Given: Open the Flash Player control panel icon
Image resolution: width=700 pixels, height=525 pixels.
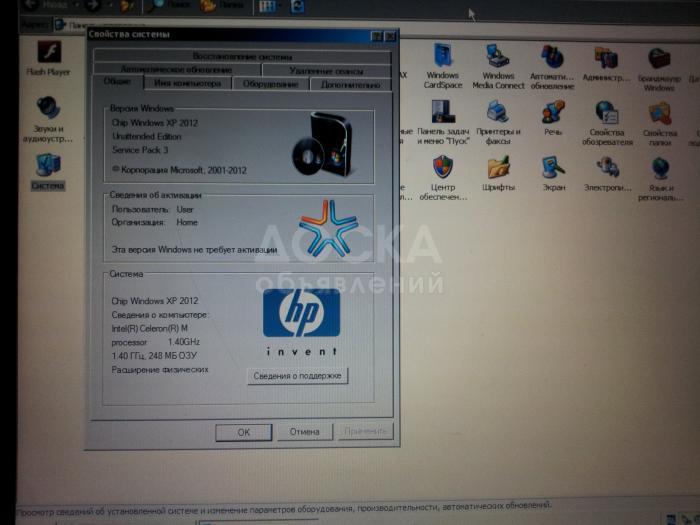Looking at the screenshot, I should pyautogui.click(x=49, y=58).
